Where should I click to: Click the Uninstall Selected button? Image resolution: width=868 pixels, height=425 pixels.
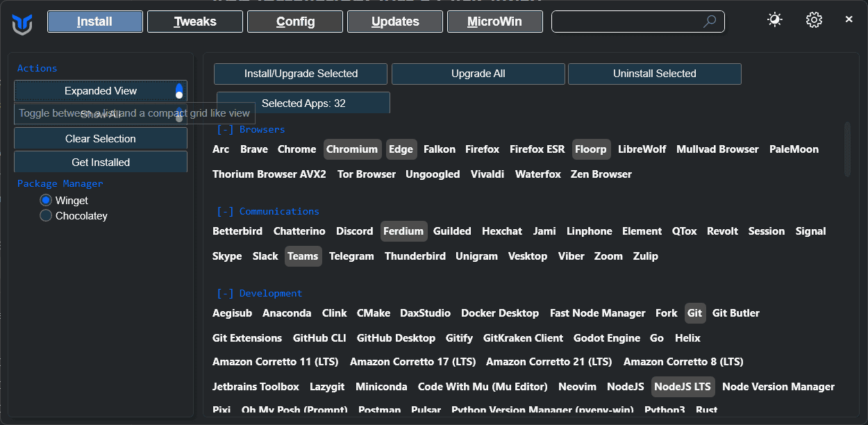click(654, 74)
